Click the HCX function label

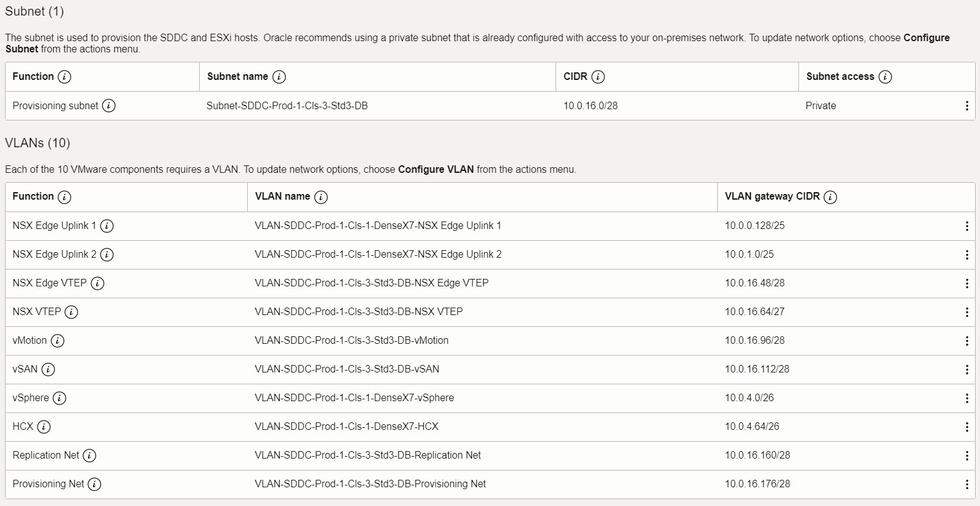[x=23, y=426]
